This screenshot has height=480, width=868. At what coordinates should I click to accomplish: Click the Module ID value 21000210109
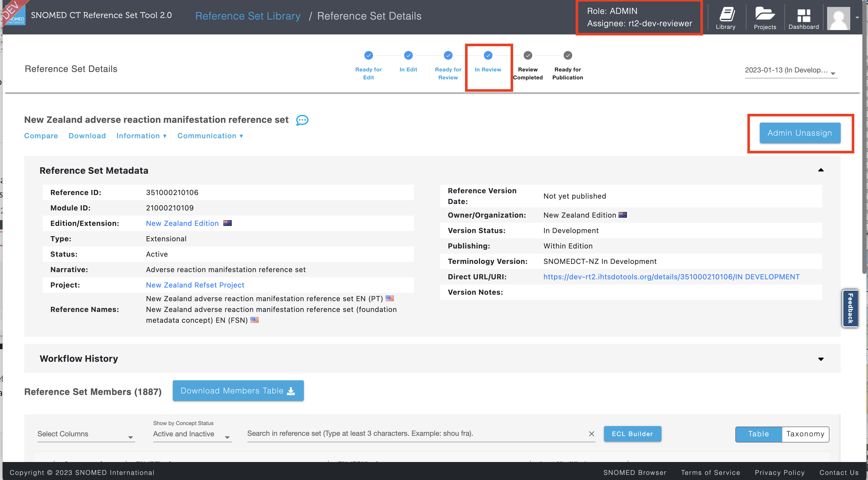pos(170,208)
